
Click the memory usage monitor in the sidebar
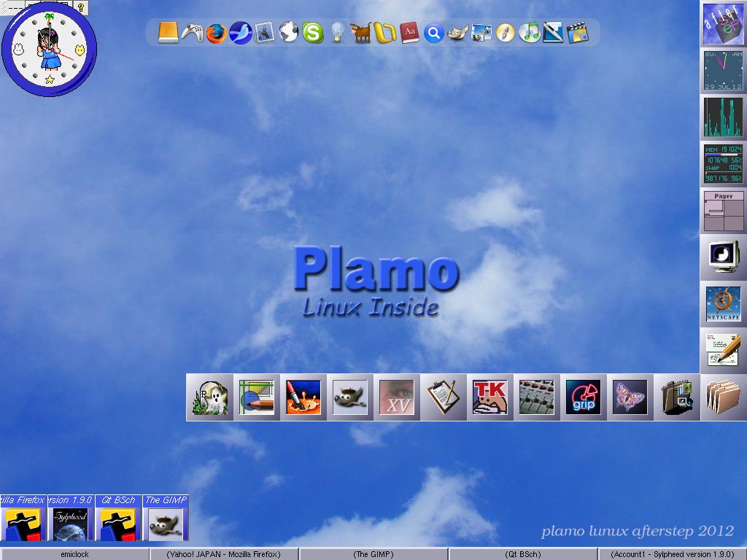click(723, 162)
